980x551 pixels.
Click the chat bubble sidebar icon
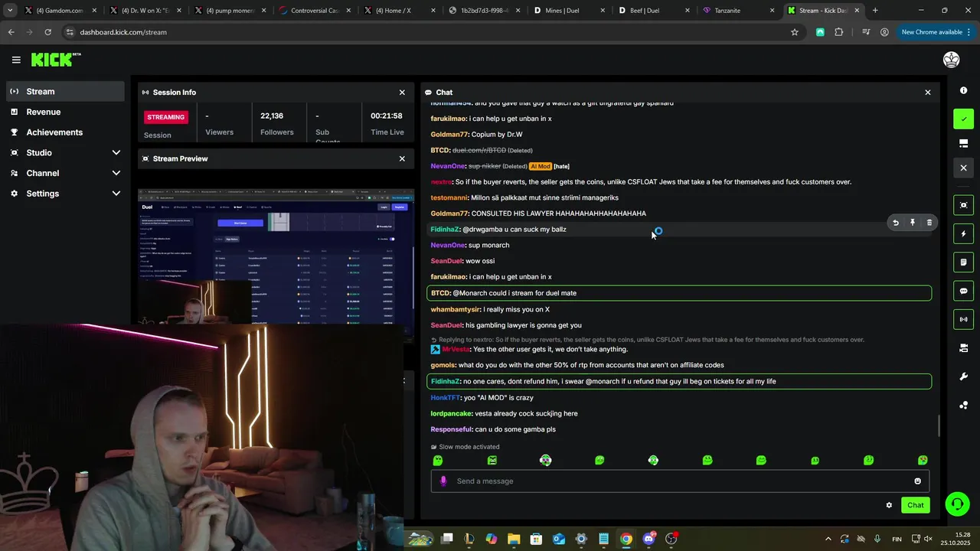point(963,291)
